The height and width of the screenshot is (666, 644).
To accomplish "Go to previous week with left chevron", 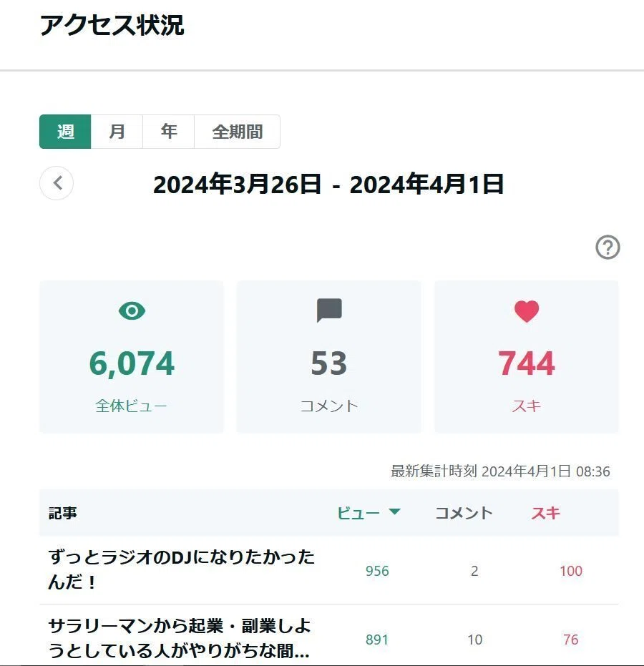I will (x=57, y=183).
